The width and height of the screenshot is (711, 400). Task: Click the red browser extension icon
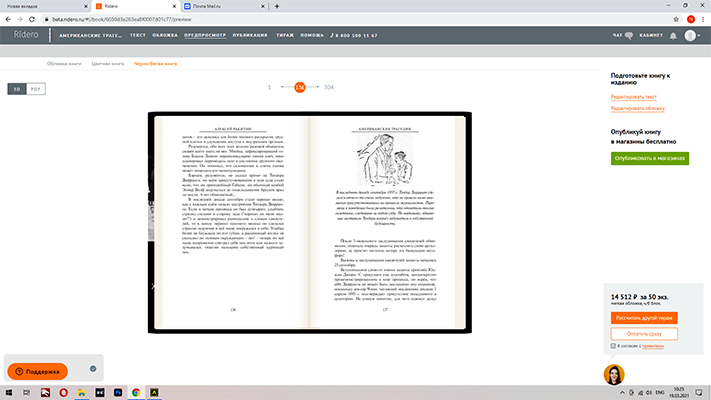tap(691, 19)
